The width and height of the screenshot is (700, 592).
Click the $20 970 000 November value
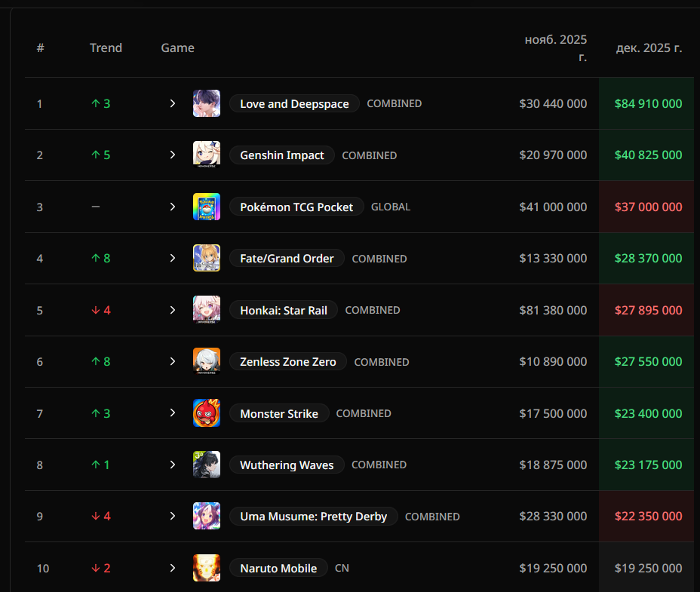[x=553, y=155]
